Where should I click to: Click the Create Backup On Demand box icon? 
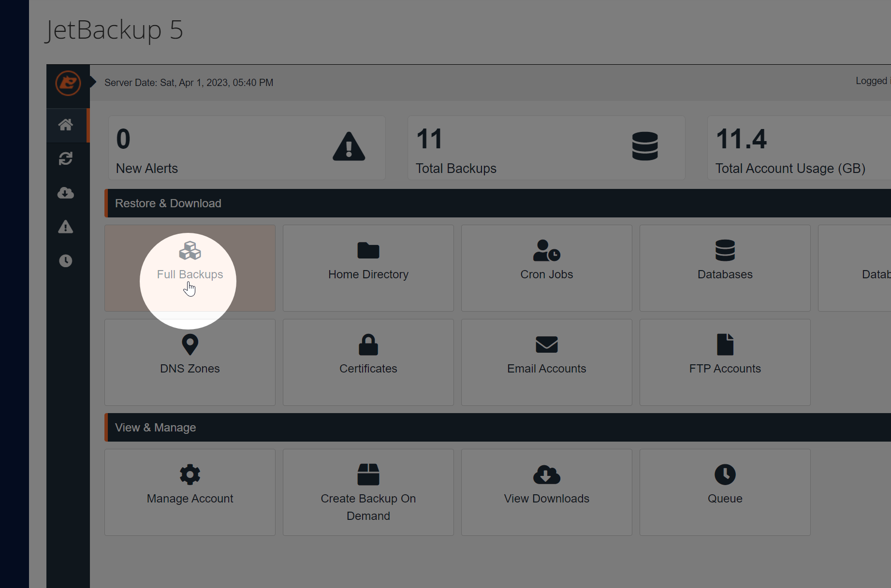tap(368, 474)
